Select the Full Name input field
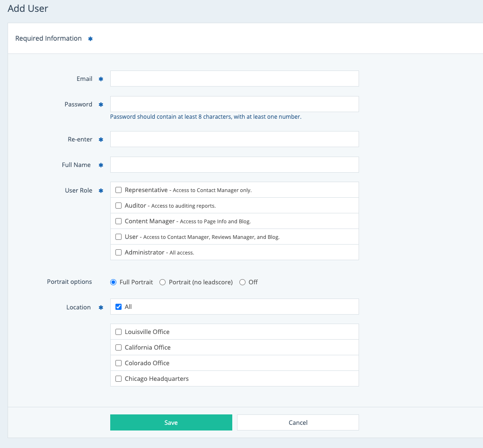Screen dimensions: 483x448 coord(234,165)
